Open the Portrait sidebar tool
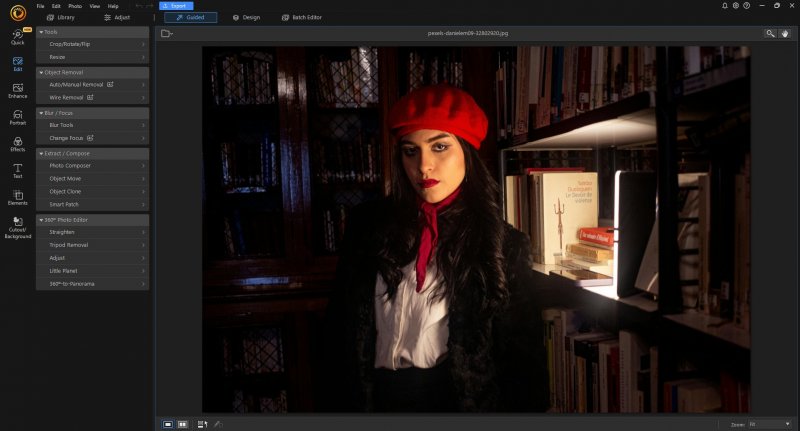The height and width of the screenshot is (431, 800). (x=18, y=118)
